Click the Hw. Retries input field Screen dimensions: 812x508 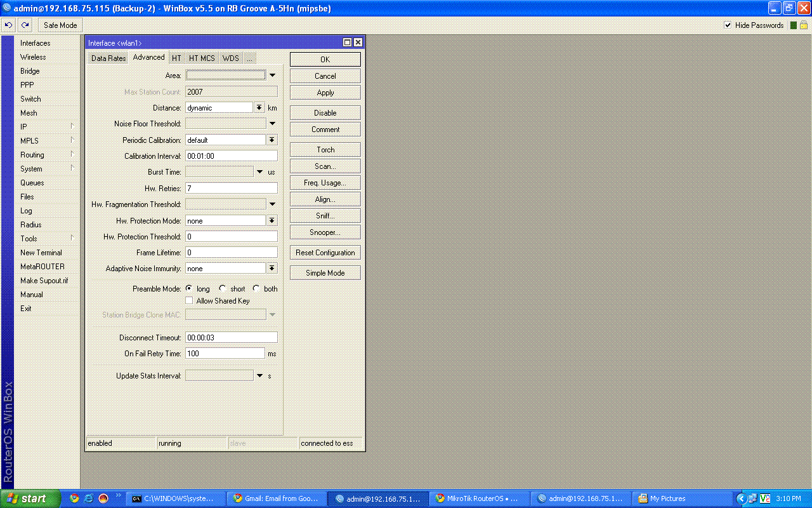pyautogui.click(x=231, y=189)
